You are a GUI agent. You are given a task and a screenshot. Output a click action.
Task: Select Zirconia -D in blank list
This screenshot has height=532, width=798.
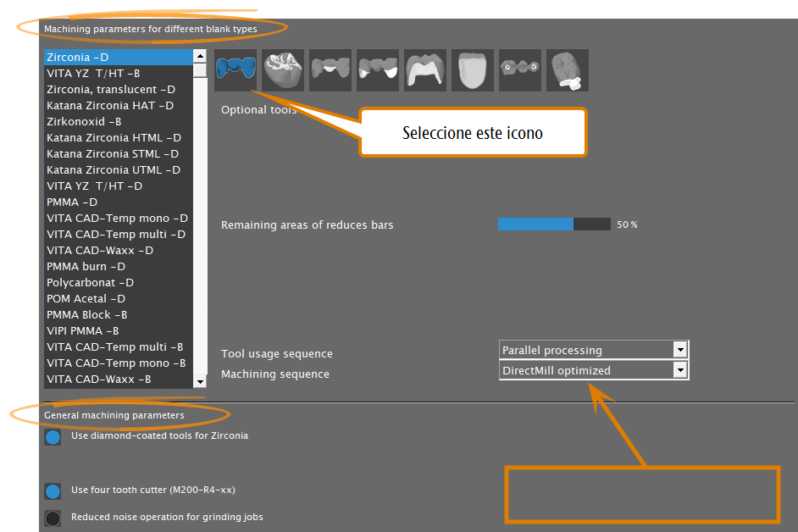(119, 57)
